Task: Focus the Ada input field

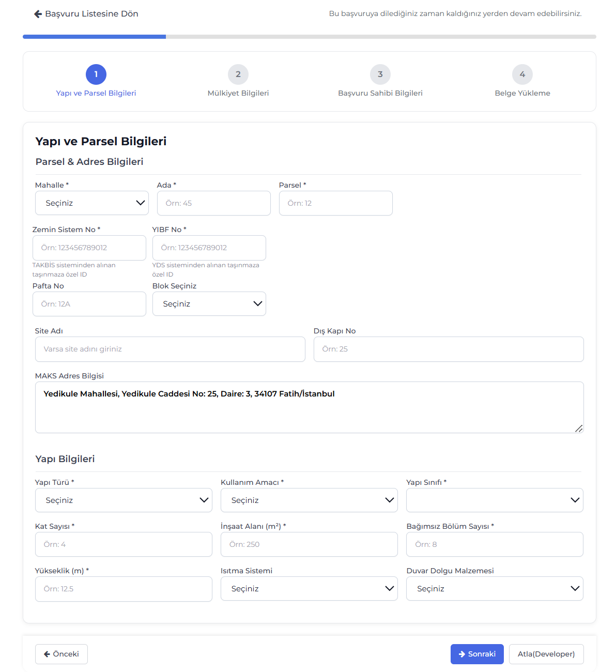Action: tap(214, 203)
